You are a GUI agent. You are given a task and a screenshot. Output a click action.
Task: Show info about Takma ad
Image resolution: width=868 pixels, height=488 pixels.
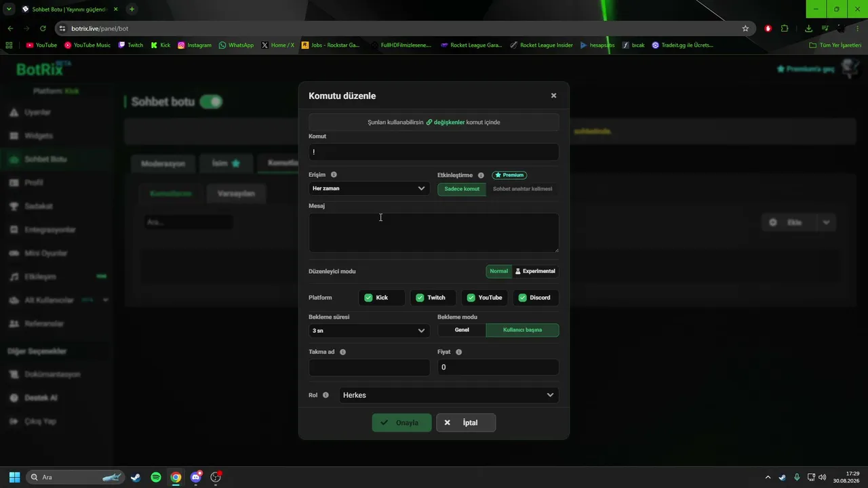342,352
